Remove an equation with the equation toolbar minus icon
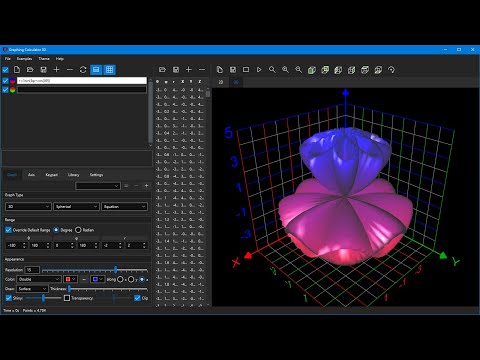The image size is (480, 360). point(70,70)
